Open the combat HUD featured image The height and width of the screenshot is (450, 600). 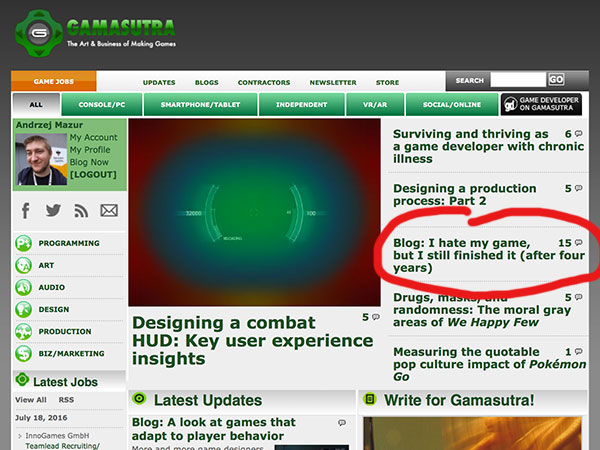(x=255, y=212)
